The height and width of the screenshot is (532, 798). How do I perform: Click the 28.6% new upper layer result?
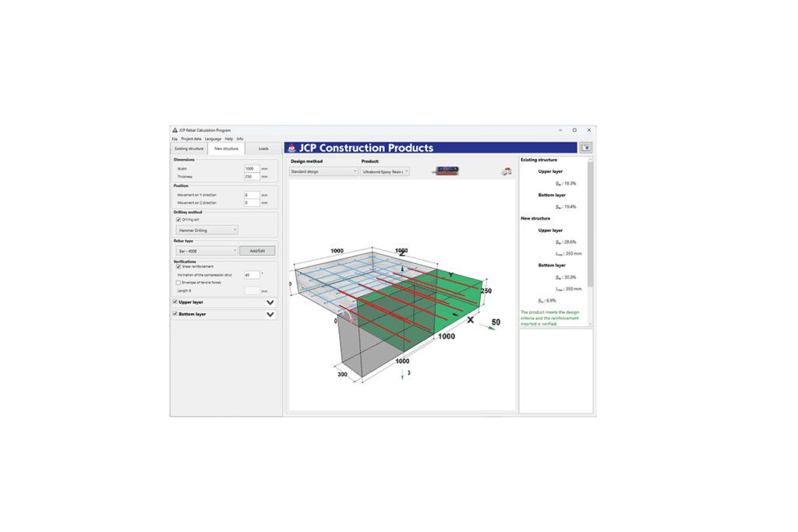[566, 242]
